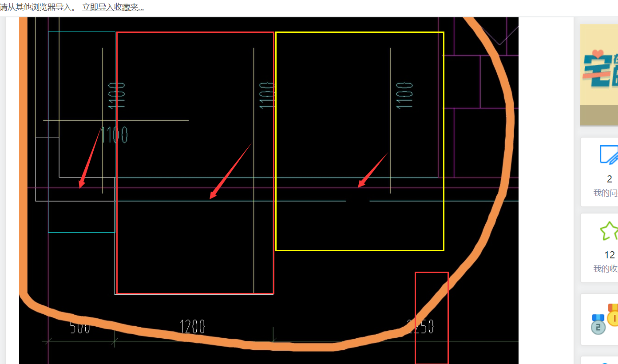The height and width of the screenshot is (364, 618).
Task: Open the yellow promotional banner in sidebar
Action: [599, 75]
